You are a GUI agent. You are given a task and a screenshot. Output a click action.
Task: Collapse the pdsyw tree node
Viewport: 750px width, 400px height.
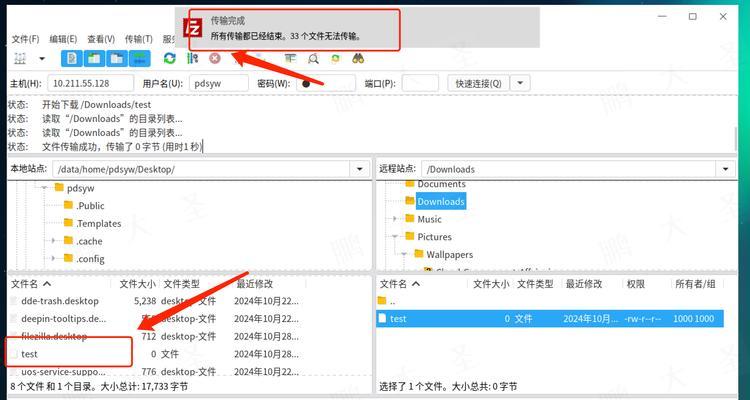(44, 188)
